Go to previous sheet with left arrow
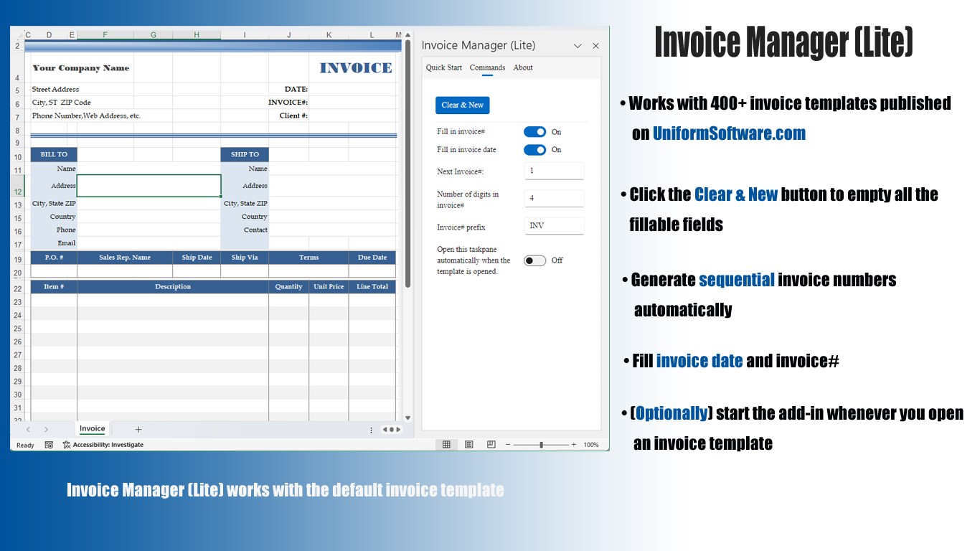This screenshot has width=980, height=551. 28,429
